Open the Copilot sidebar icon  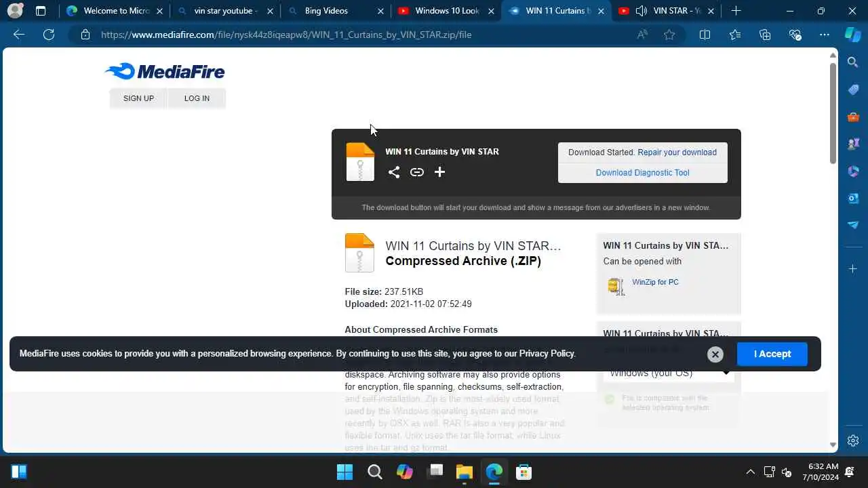point(853,35)
